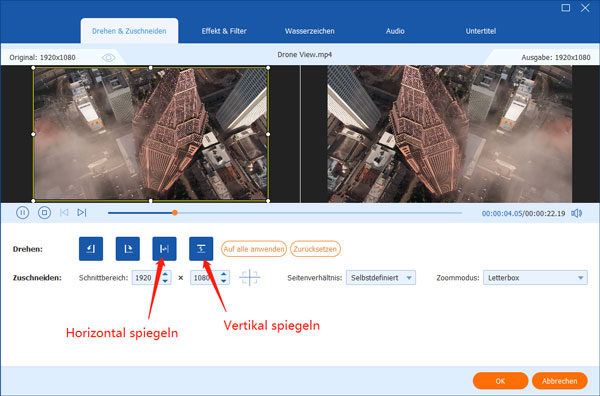
Task: Decrease crop height with down arrow
Action: 224,281
